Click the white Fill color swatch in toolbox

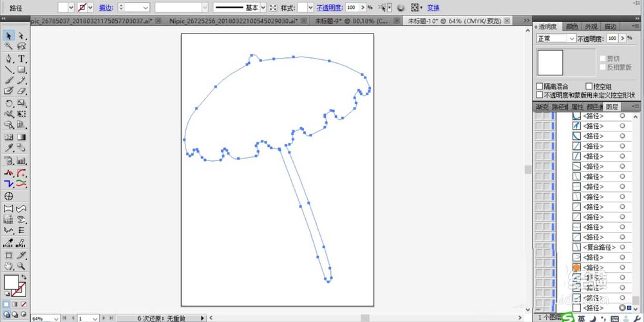[10, 282]
